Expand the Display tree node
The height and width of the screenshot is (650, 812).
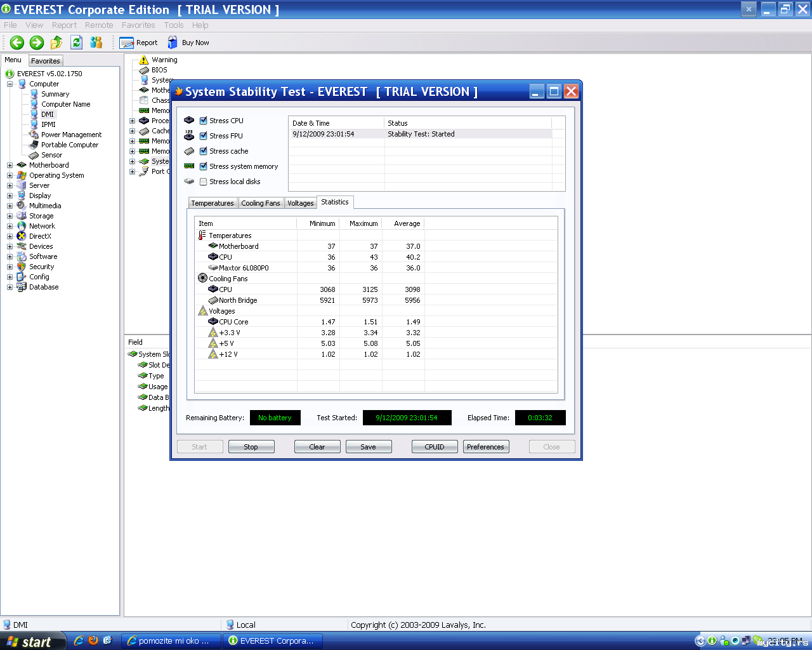10,196
